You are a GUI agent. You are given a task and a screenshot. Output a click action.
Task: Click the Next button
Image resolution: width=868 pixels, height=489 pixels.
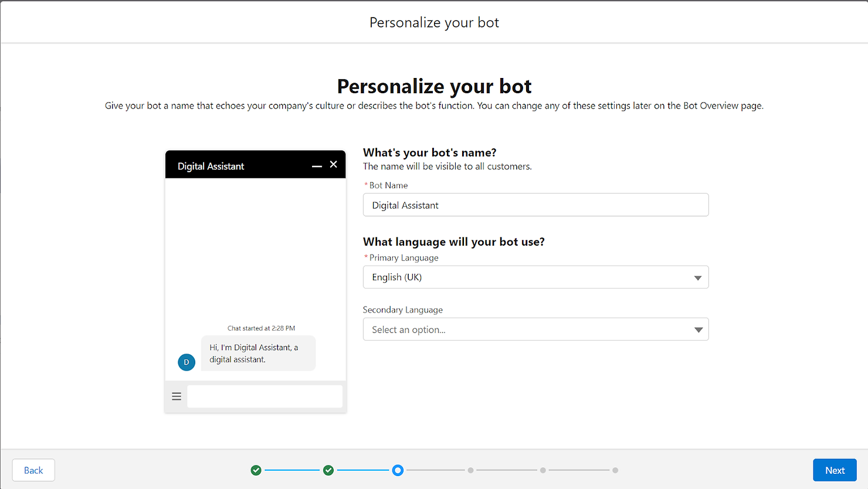click(x=835, y=470)
